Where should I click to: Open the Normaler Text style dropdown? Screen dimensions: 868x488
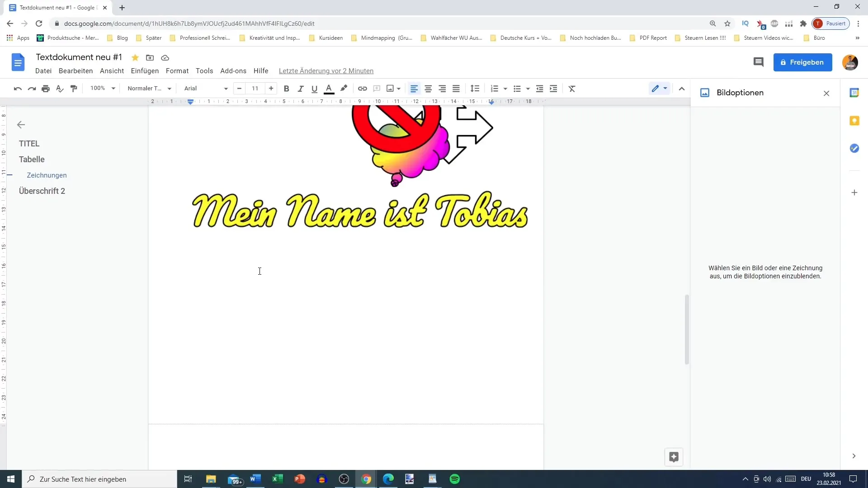(x=150, y=89)
